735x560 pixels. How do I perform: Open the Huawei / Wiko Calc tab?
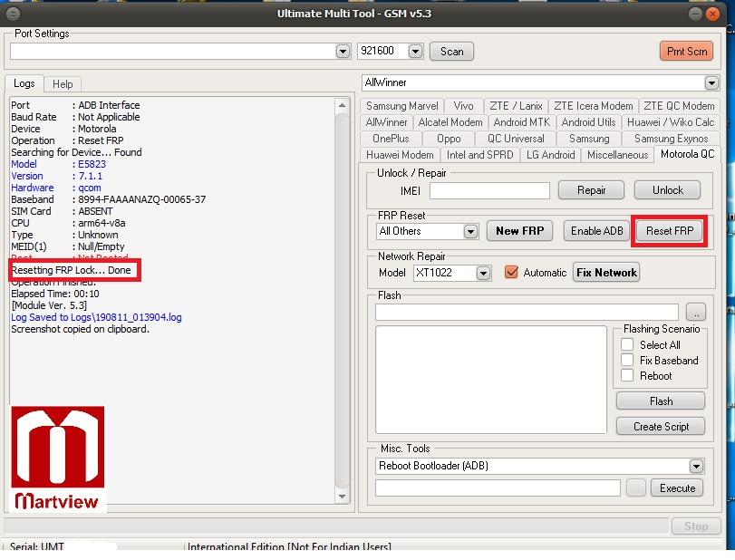tap(671, 122)
